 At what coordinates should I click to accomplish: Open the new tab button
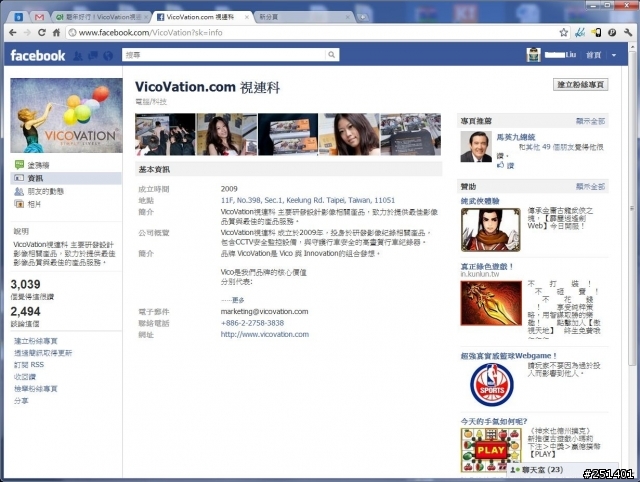tap(362, 17)
